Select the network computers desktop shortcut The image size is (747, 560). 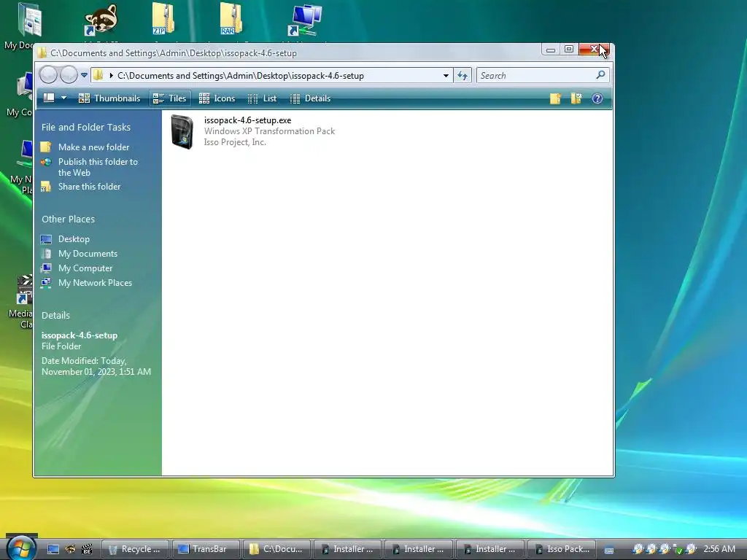[306, 20]
